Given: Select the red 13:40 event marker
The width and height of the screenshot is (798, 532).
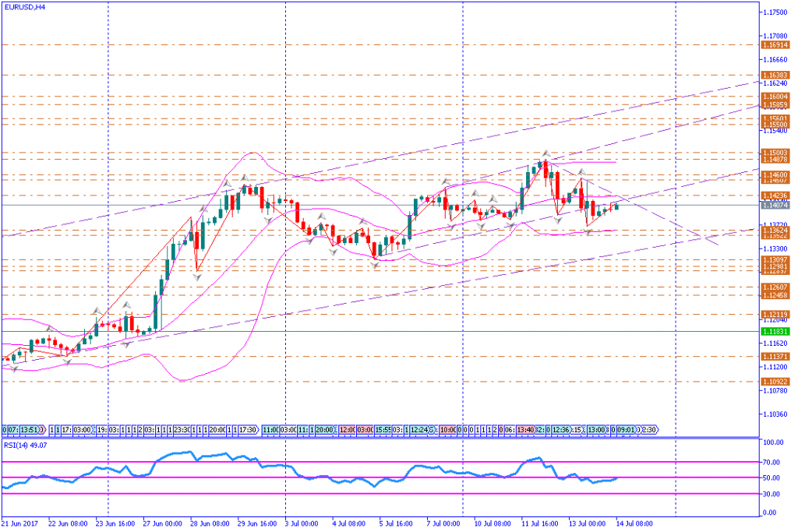Looking at the screenshot, I should point(525,429).
